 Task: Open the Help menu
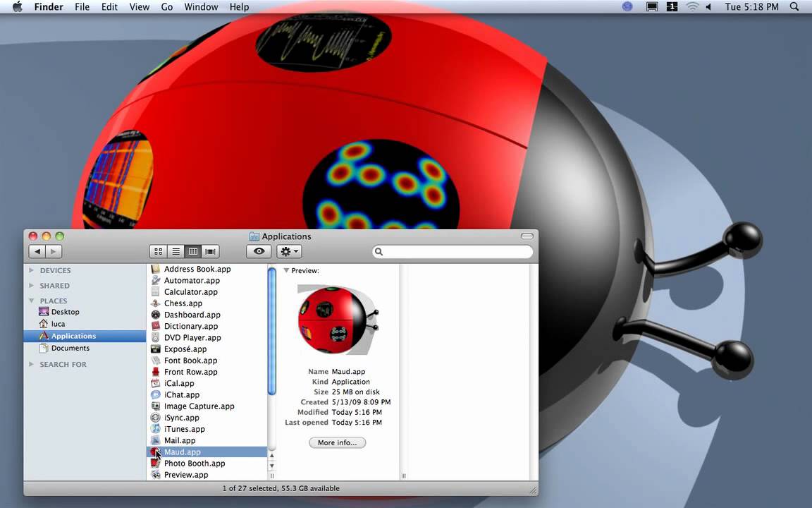click(239, 7)
